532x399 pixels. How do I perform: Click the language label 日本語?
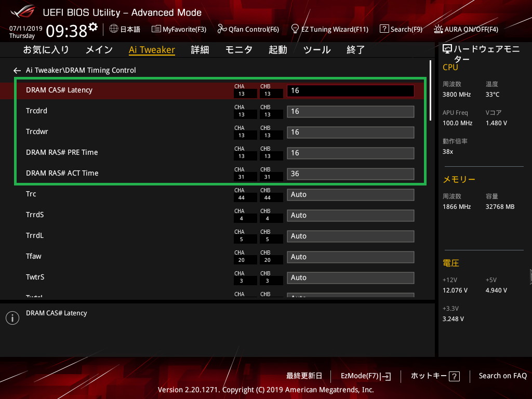(130, 29)
